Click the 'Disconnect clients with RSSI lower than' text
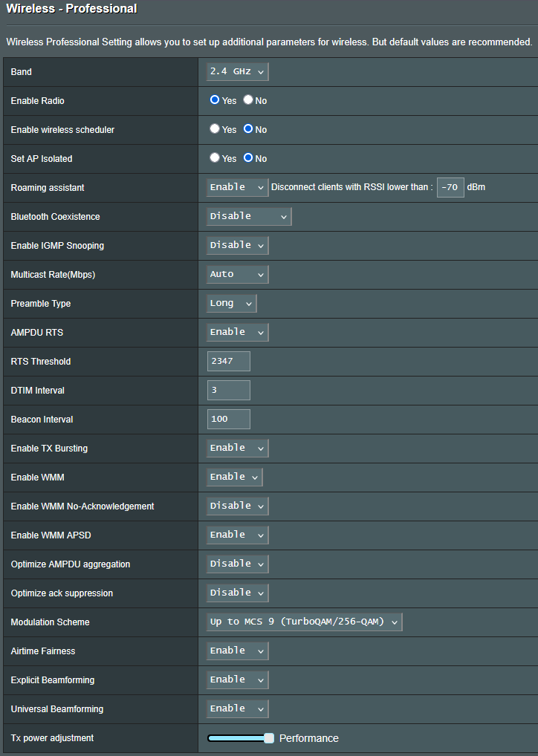Image resolution: width=538 pixels, height=756 pixels. (351, 187)
